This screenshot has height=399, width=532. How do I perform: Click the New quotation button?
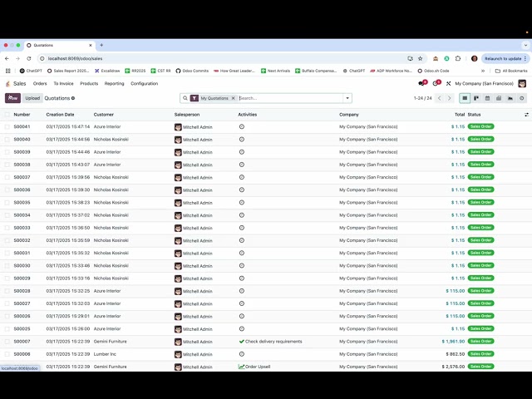tap(13, 98)
